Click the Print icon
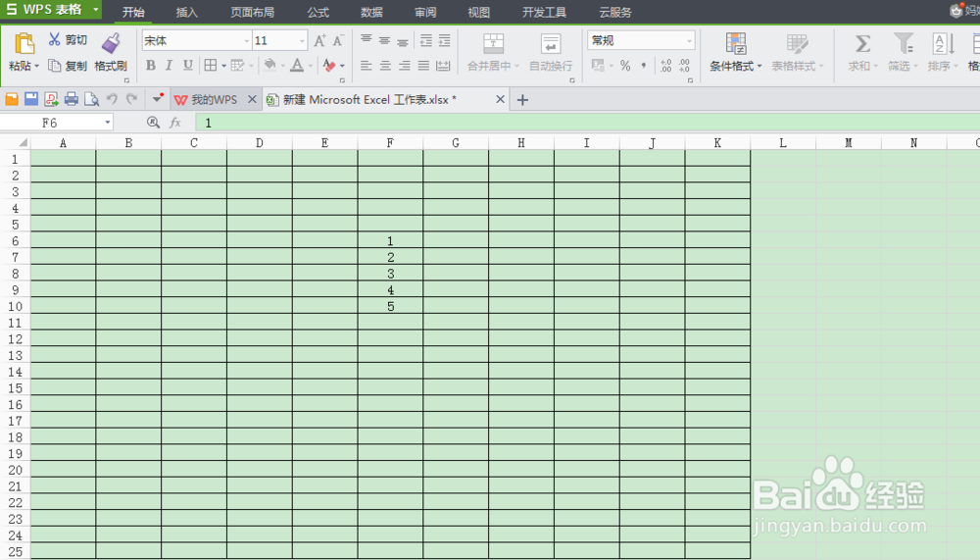The image size is (980, 560). [72, 99]
